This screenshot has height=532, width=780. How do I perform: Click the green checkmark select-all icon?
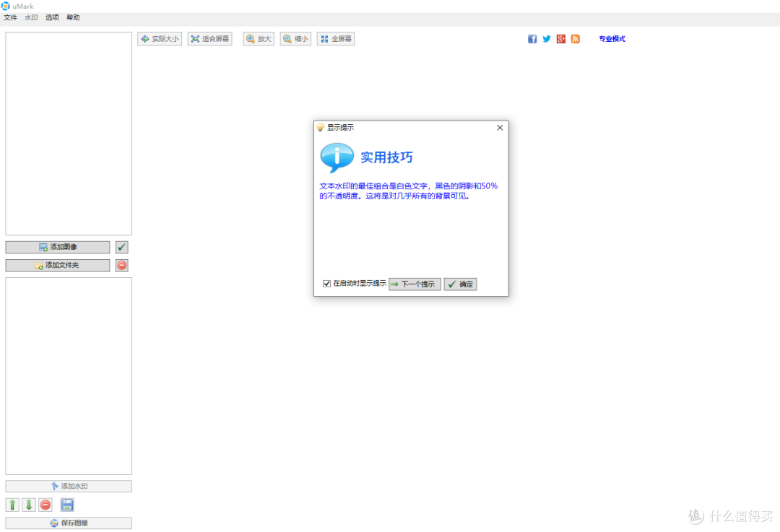(x=122, y=247)
